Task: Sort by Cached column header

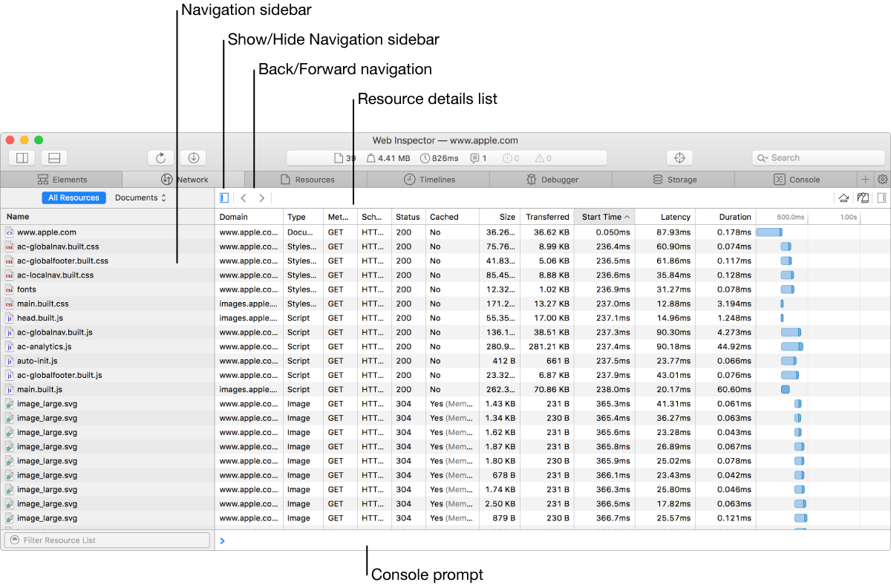Action: click(452, 217)
